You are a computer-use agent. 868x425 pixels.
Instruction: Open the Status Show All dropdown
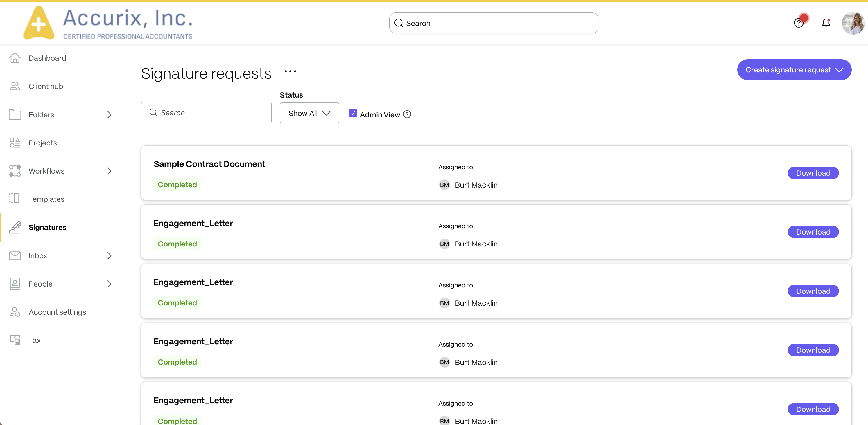(x=309, y=113)
